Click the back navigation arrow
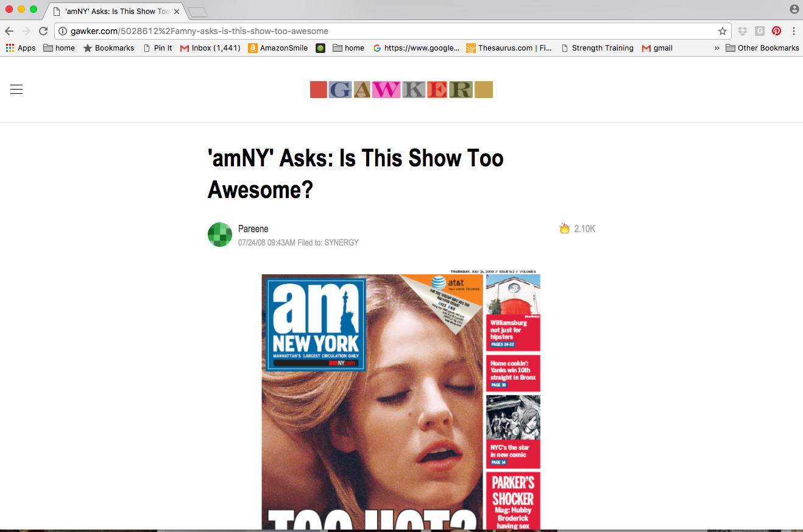 click(x=9, y=31)
